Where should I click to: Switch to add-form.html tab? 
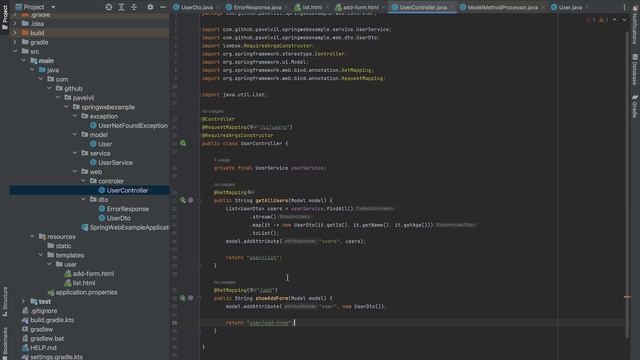pyautogui.click(x=360, y=7)
